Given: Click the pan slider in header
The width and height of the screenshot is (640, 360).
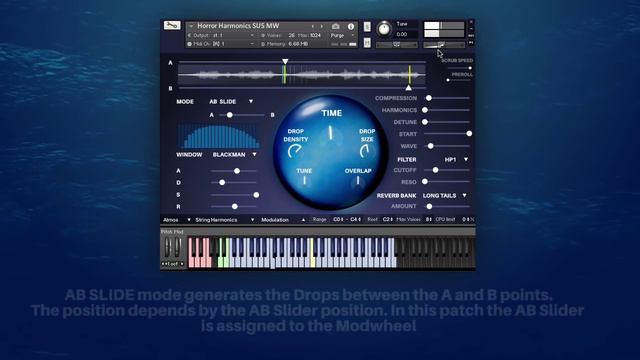Looking at the screenshot, I should (x=396, y=44).
